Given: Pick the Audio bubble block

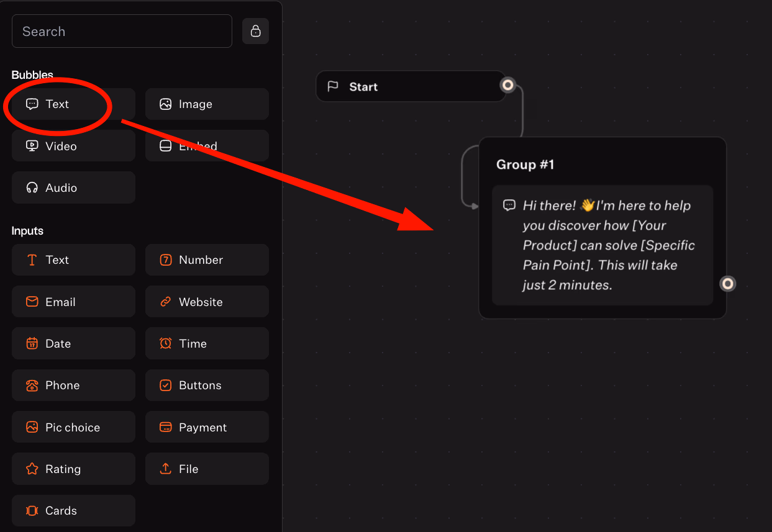Looking at the screenshot, I should point(73,187).
